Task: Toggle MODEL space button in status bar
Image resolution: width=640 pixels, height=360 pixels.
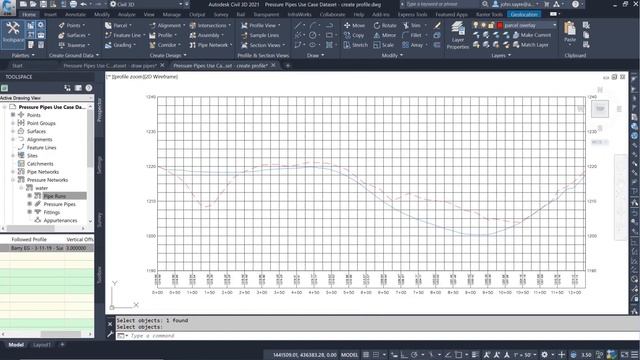Action: 349,355
